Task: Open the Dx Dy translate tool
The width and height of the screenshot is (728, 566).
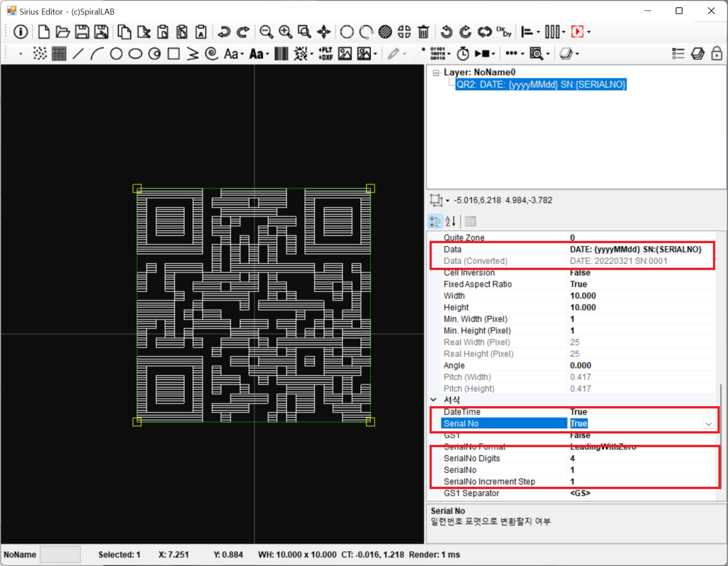Action: pyautogui.click(x=504, y=32)
